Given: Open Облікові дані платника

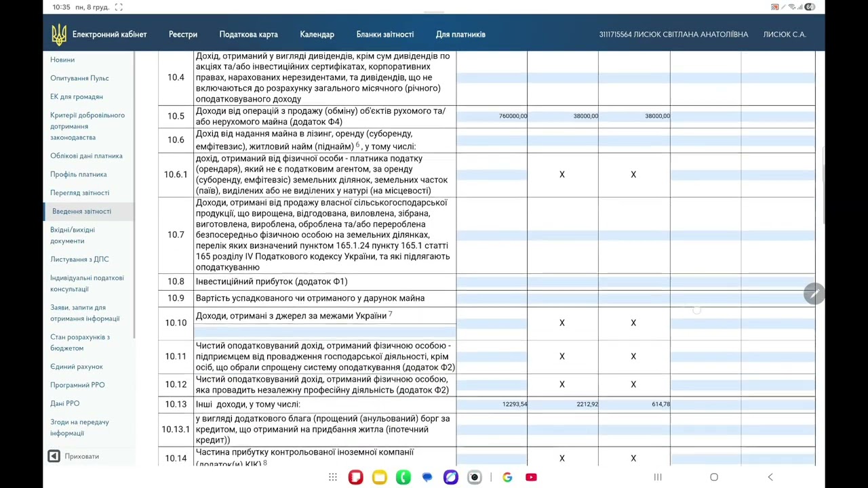Looking at the screenshot, I should (86, 156).
